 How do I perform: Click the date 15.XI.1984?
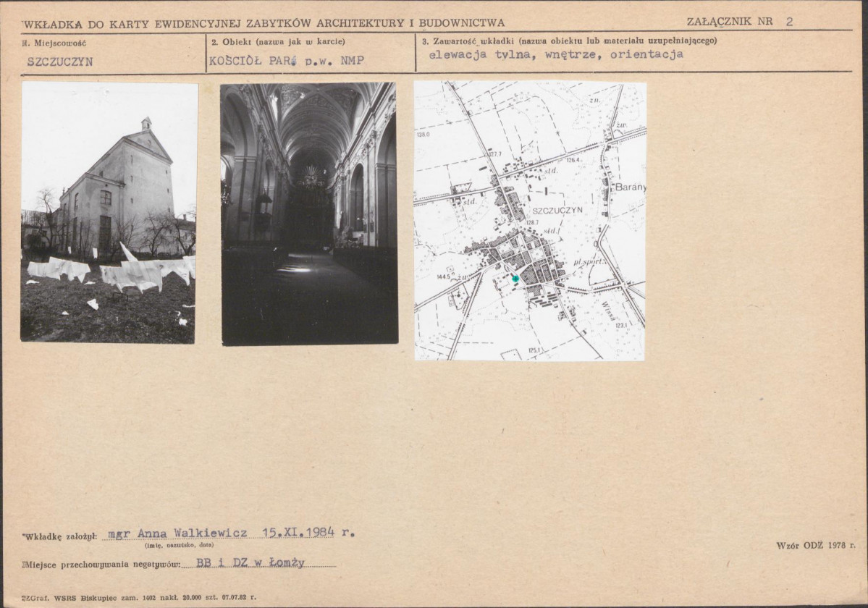(x=298, y=532)
